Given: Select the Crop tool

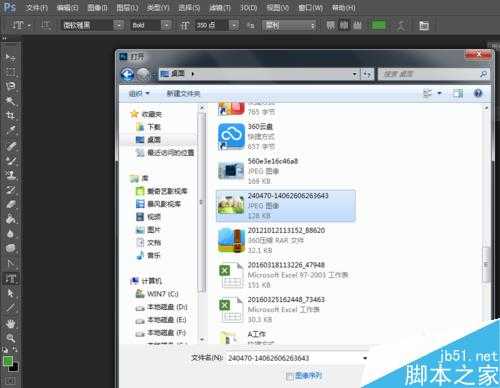Looking at the screenshot, I should coord(10,115).
